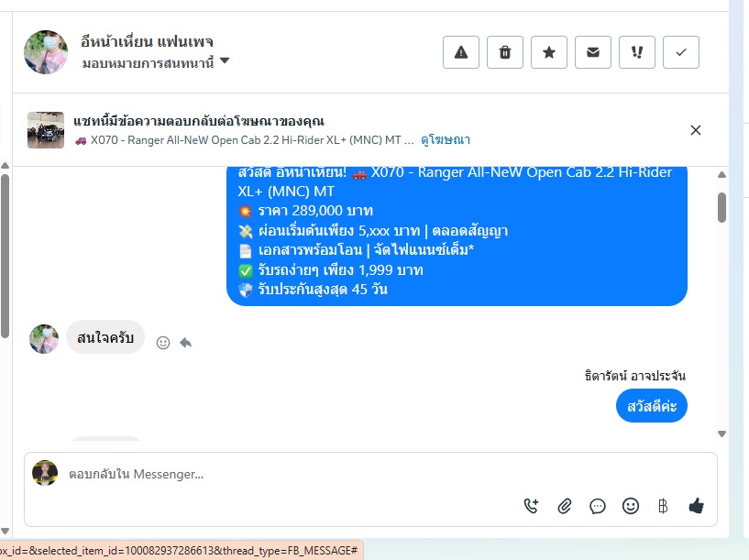Attach a file with paperclip icon
The width and height of the screenshot is (749, 560).
[564, 506]
